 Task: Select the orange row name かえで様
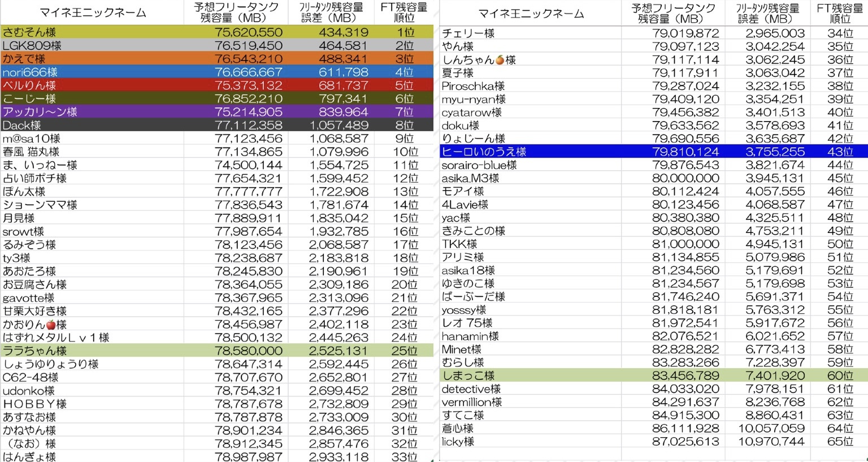coord(24,59)
